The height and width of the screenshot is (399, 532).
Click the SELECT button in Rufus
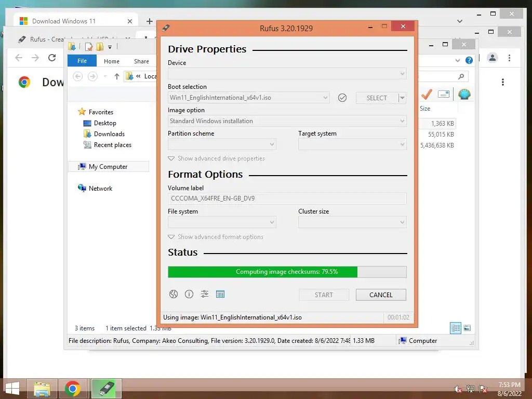(377, 98)
